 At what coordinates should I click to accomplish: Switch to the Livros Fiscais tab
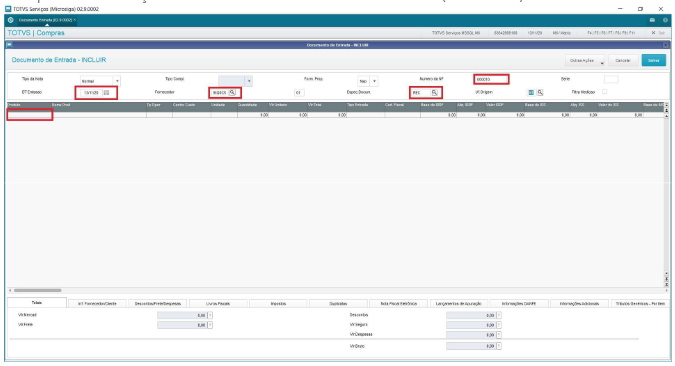coord(218,304)
